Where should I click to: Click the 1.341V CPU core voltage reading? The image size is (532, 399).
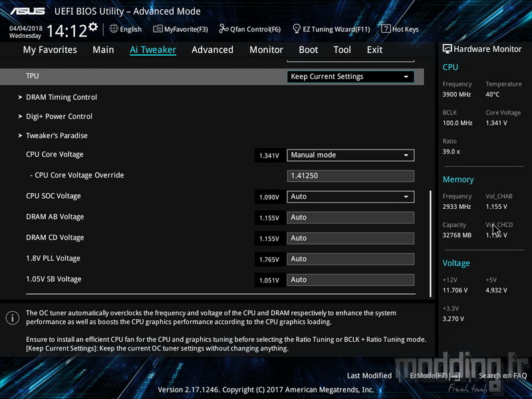pos(269,156)
